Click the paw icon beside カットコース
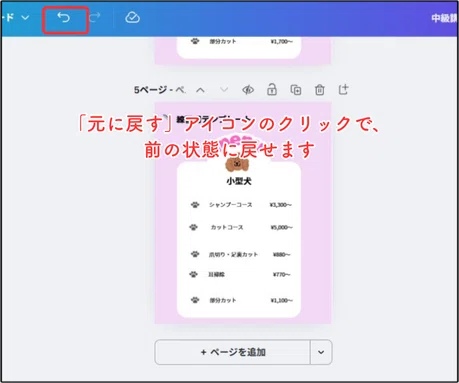The image size is (459, 383). point(194,227)
